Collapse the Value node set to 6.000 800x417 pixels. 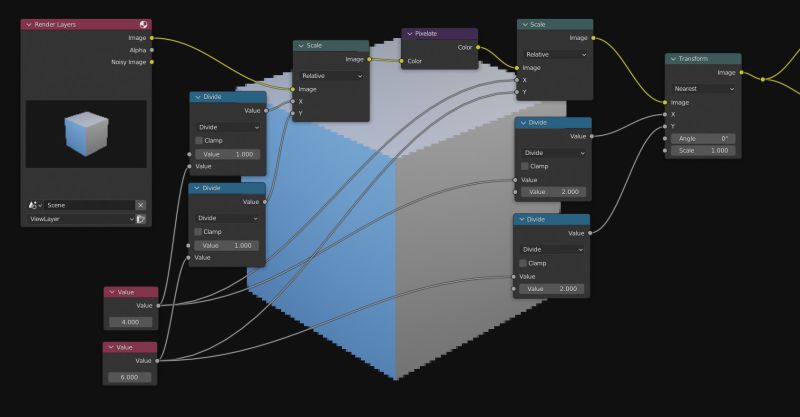click(x=111, y=348)
